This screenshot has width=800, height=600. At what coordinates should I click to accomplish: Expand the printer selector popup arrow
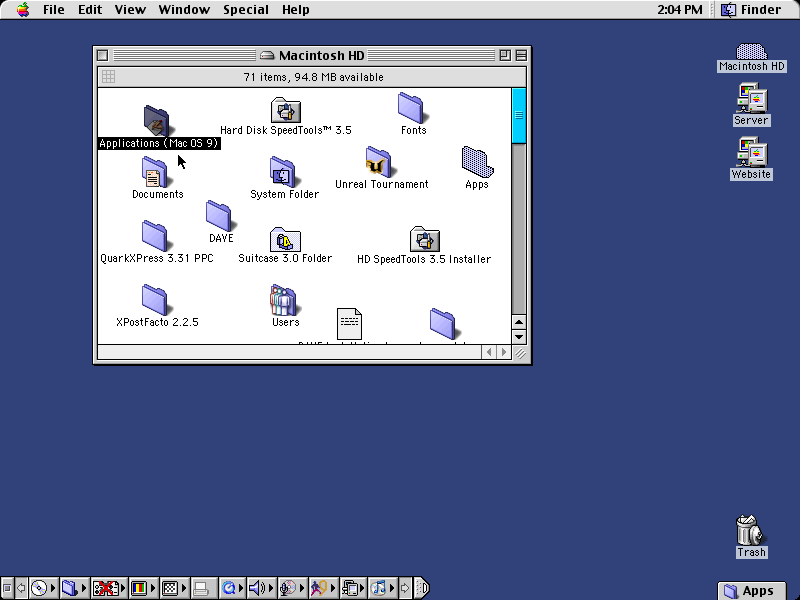click(x=213, y=587)
